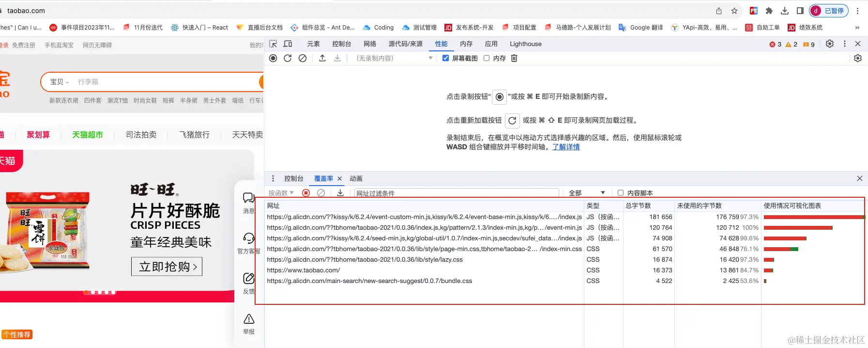Click 已暂停 profile button
868x348 pixels.
[x=829, y=11]
